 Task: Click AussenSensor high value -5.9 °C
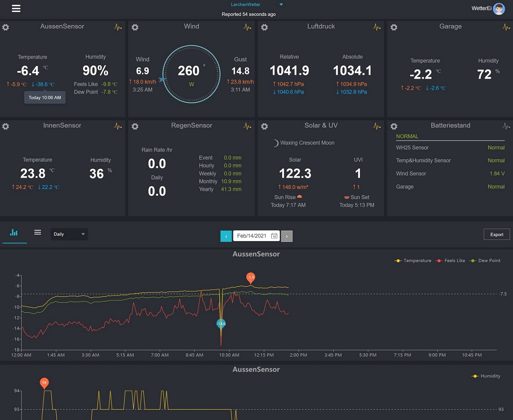[x=17, y=84]
